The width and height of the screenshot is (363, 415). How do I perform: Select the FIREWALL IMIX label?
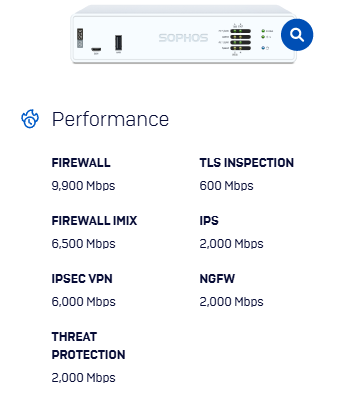point(94,221)
